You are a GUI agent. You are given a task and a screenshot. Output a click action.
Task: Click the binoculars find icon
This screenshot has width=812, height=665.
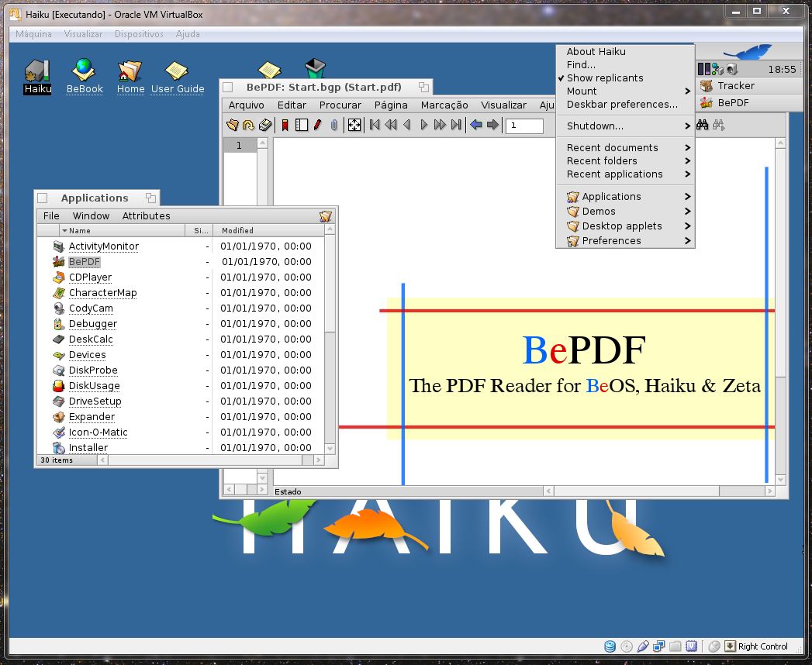tap(702, 125)
